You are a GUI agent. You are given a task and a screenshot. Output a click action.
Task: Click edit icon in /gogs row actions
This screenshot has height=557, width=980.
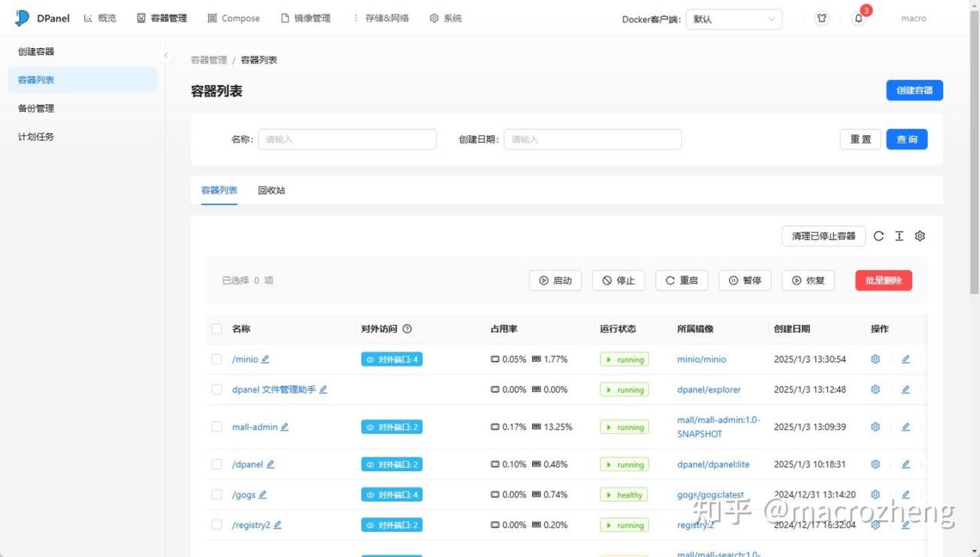(906, 495)
